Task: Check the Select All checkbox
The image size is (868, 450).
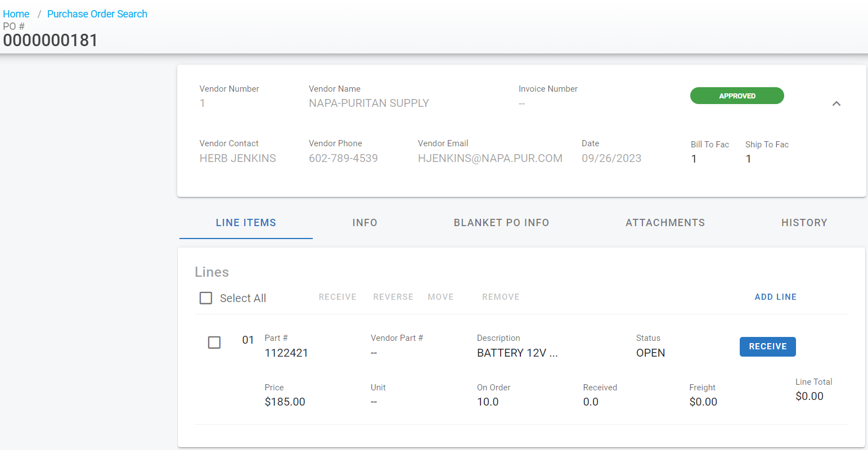Action: (206, 298)
